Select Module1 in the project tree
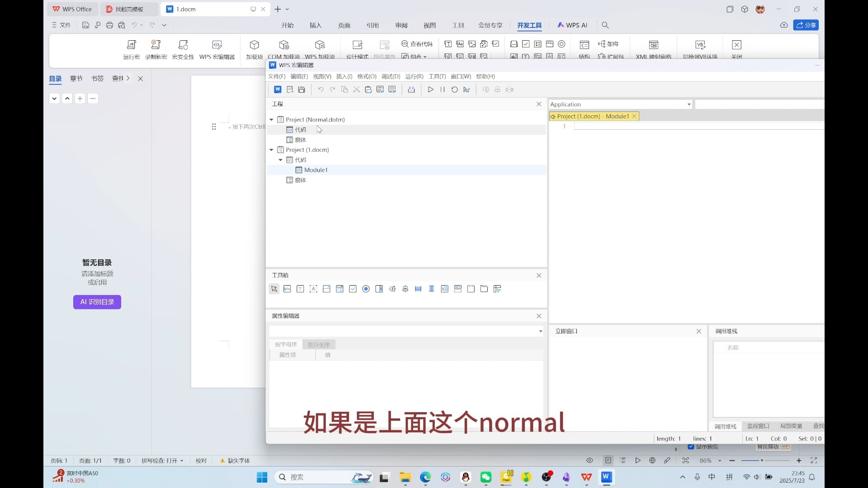This screenshot has width=868, height=488. tap(316, 170)
